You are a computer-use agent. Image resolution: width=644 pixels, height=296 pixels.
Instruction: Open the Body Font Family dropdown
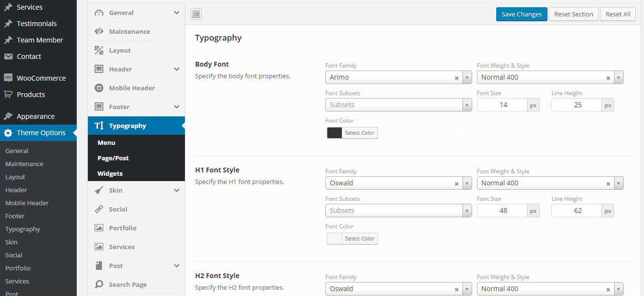point(467,77)
